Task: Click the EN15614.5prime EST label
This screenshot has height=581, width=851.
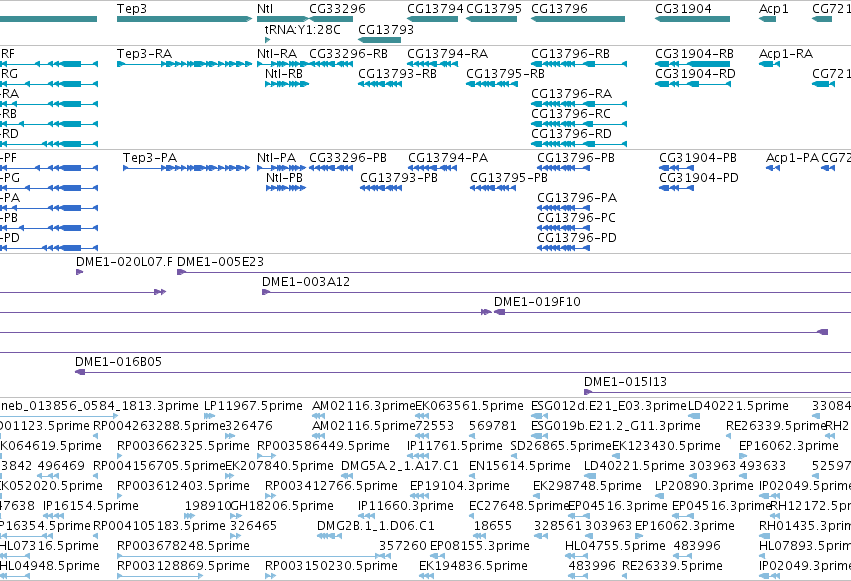Action: click(x=520, y=467)
